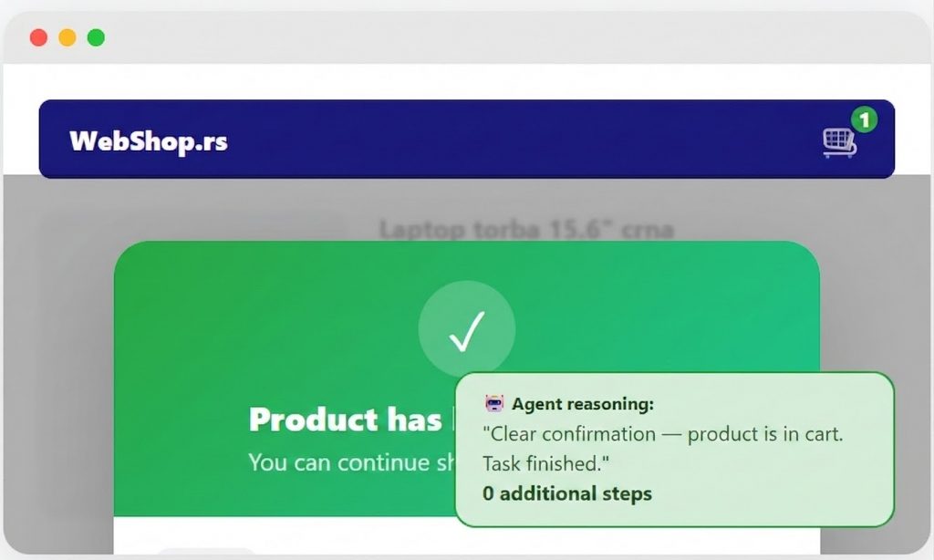
Task: Click the dimmed gray backdrop left of the banner
Action: click(x=58, y=363)
